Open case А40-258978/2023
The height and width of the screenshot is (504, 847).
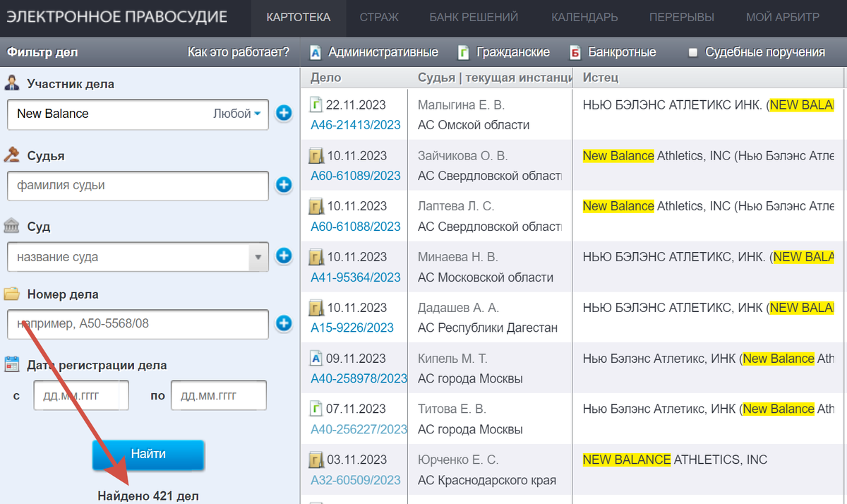[359, 379]
